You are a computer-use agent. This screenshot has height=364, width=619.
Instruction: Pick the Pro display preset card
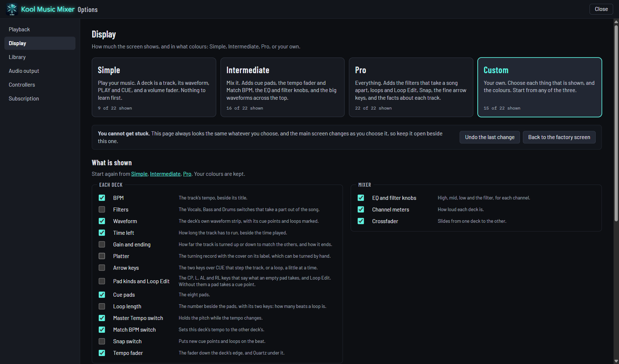coord(411,87)
